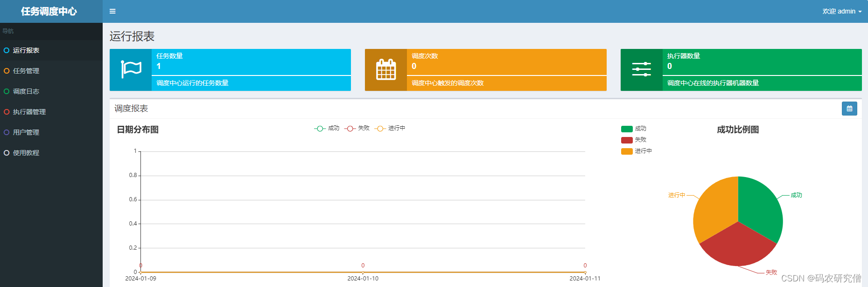Screen dimensions: 868x287
Task: Click the 任务调度中心 logo title
Action: pyautogui.click(x=49, y=11)
